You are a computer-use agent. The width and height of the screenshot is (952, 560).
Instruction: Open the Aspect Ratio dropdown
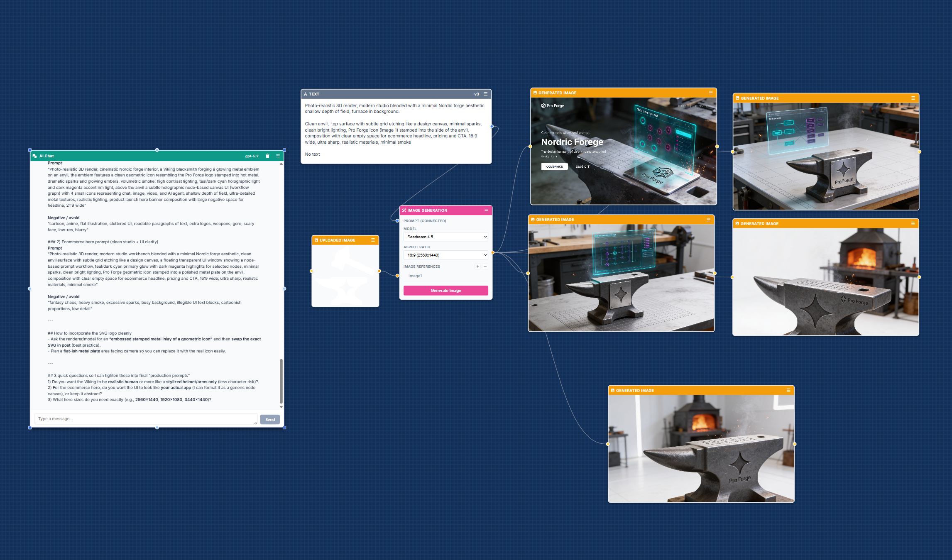point(446,255)
